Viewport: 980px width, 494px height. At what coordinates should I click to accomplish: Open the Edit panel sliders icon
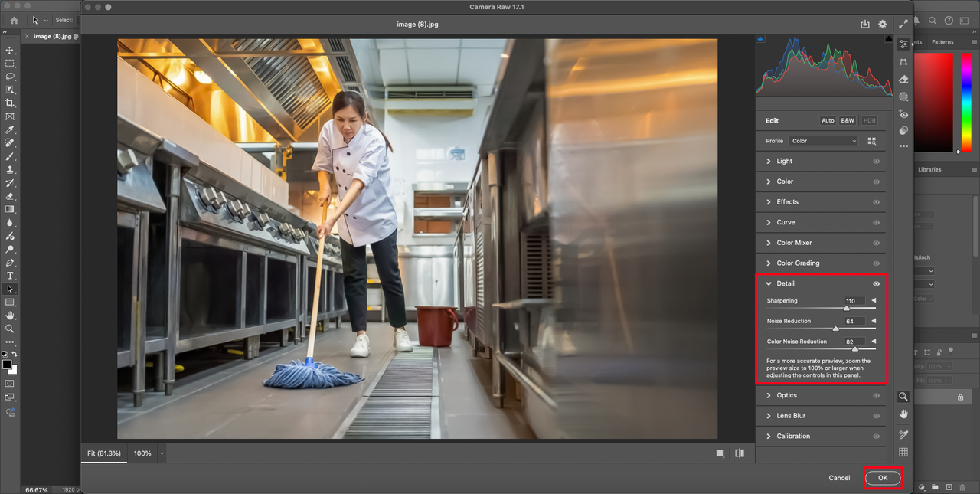pyautogui.click(x=903, y=44)
